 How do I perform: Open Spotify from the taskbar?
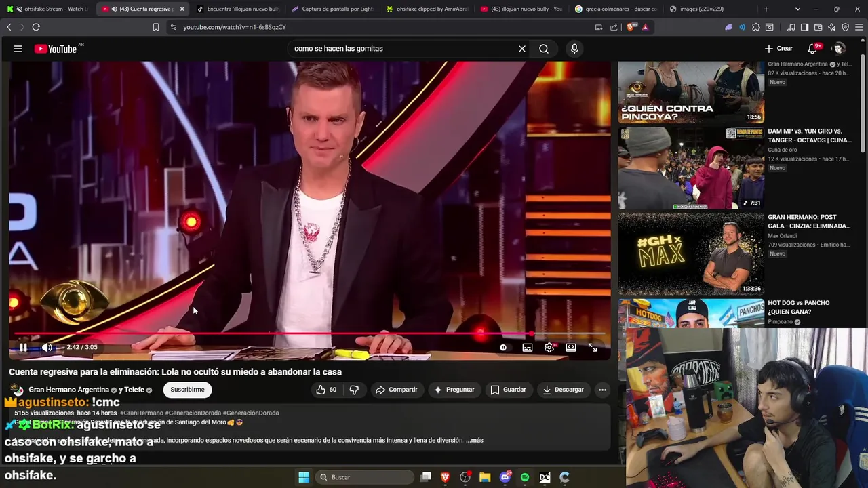point(525,477)
